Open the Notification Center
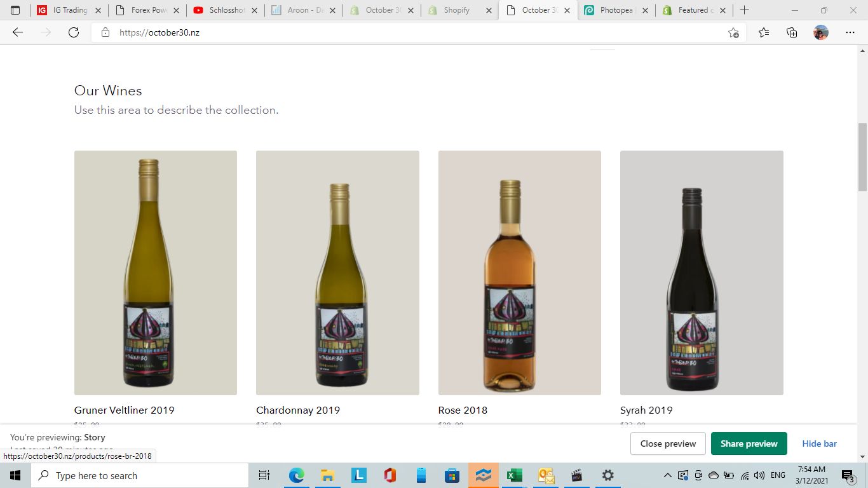This screenshot has width=868, height=488. [x=849, y=475]
